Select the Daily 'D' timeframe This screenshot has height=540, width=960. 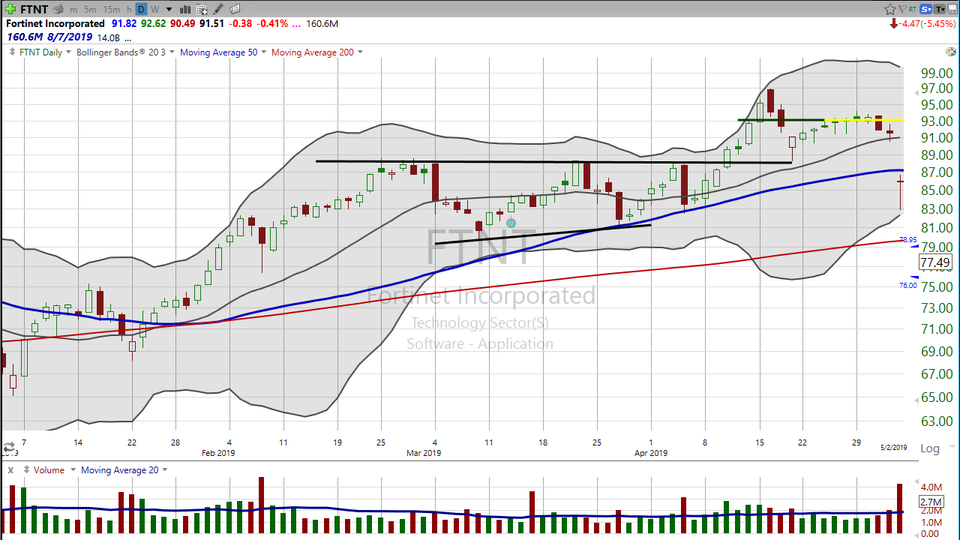click(141, 9)
